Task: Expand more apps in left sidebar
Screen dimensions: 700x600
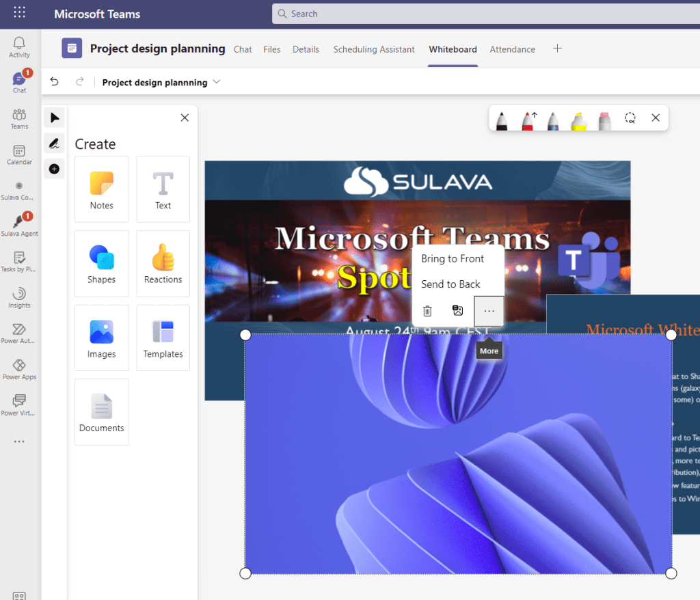Action: pyautogui.click(x=19, y=441)
